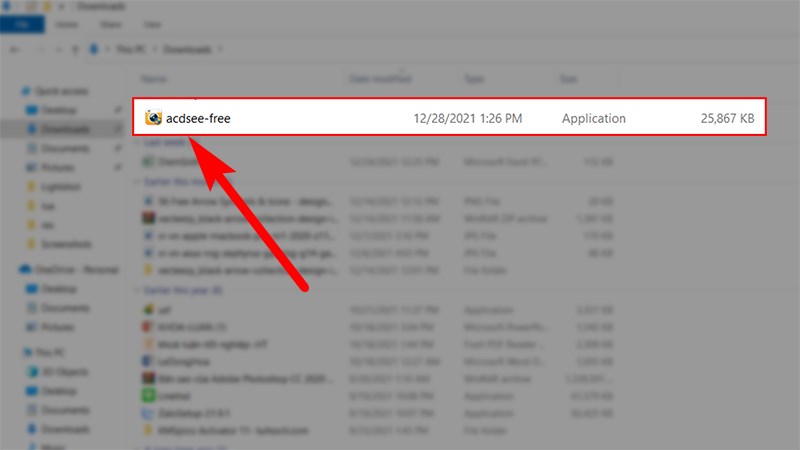
Task: Click the acdsee-free application icon
Action: (153, 117)
